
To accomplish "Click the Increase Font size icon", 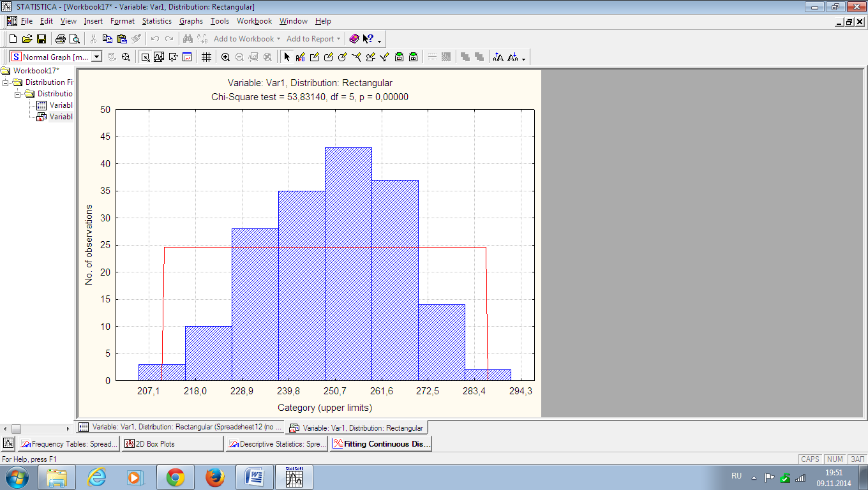I will click(498, 57).
